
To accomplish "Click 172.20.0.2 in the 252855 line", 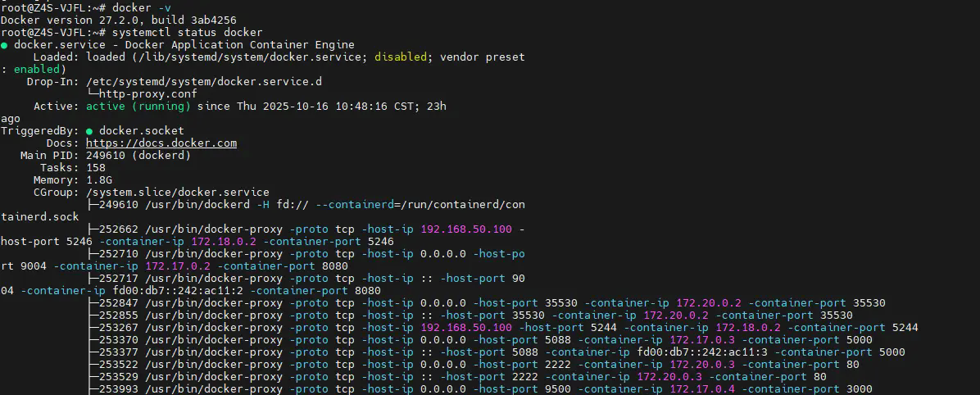I will [x=676, y=315].
